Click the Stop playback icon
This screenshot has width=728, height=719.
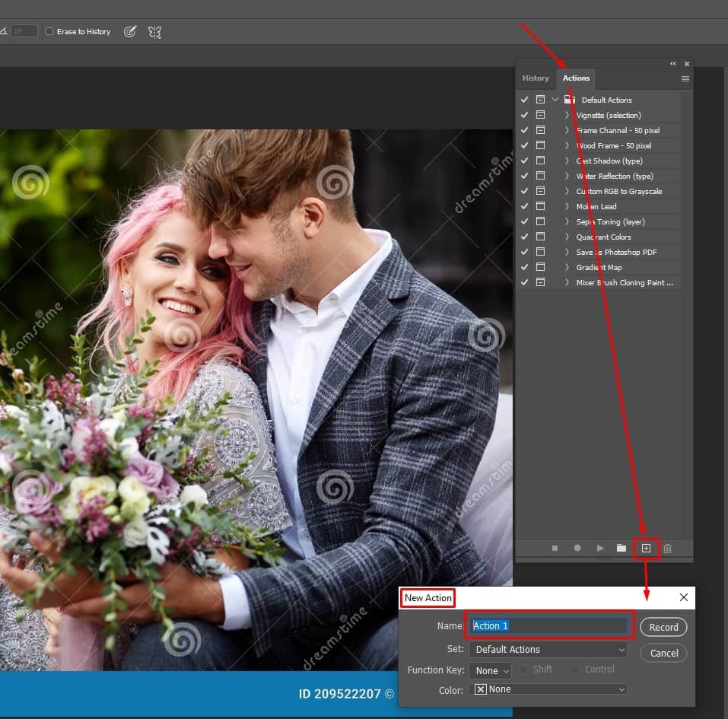[x=555, y=548]
